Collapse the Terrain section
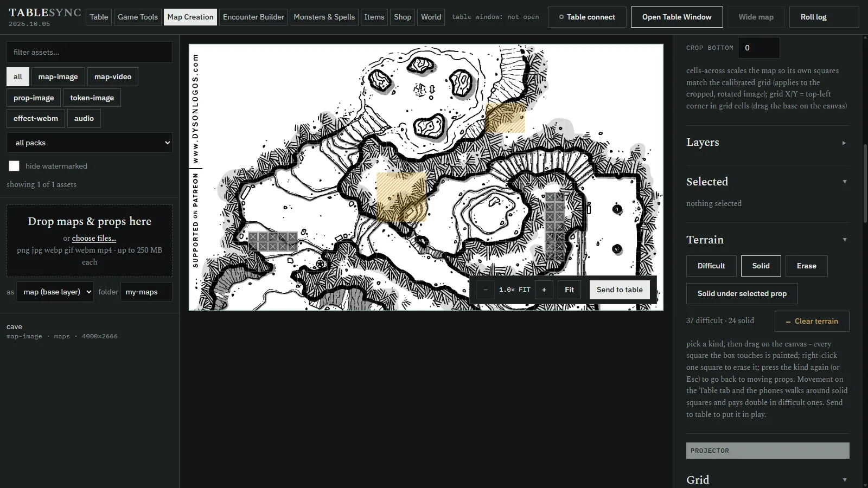Screen dimensions: 868x488 point(768,240)
